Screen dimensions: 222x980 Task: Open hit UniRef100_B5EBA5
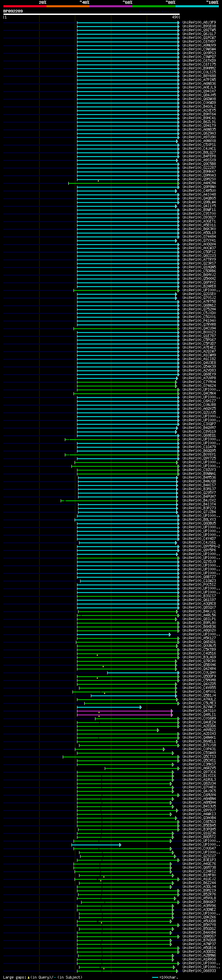pyautogui.click(x=199, y=826)
